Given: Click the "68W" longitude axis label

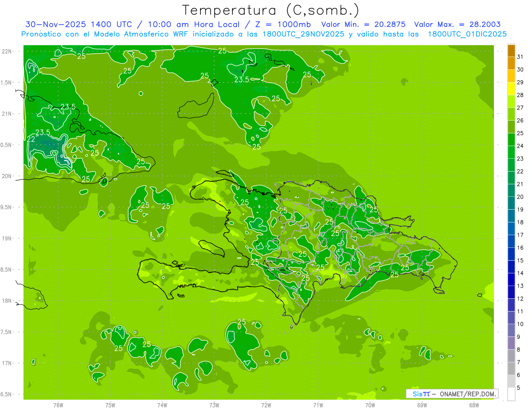Looking at the screenshot, I should point(474,405).
